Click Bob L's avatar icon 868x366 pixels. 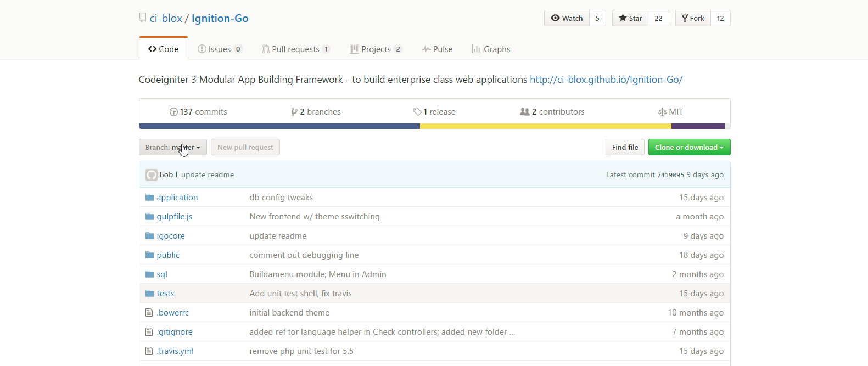coord(152,175)
